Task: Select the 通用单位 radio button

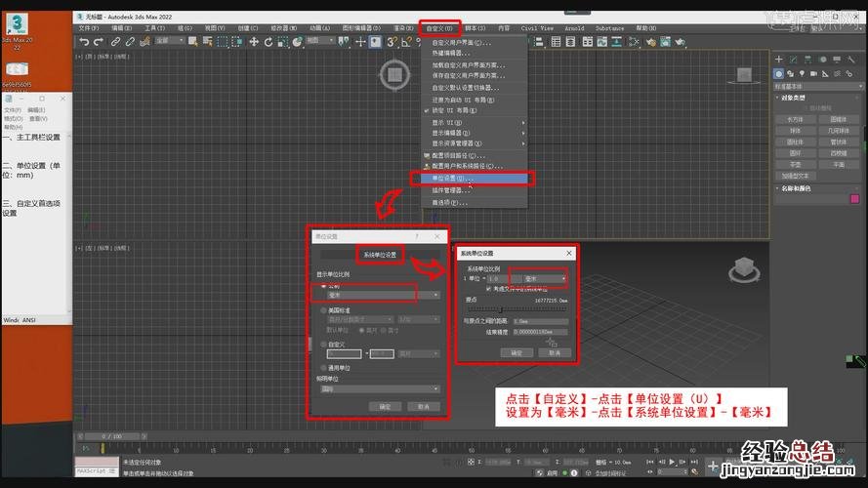Action: click(x=324, y=367)
